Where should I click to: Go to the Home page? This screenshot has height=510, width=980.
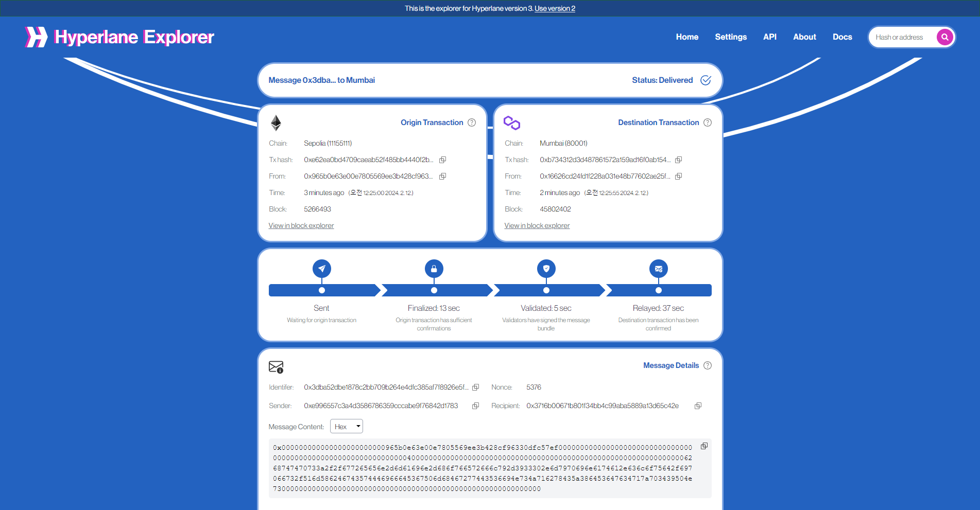pos(687,37)
